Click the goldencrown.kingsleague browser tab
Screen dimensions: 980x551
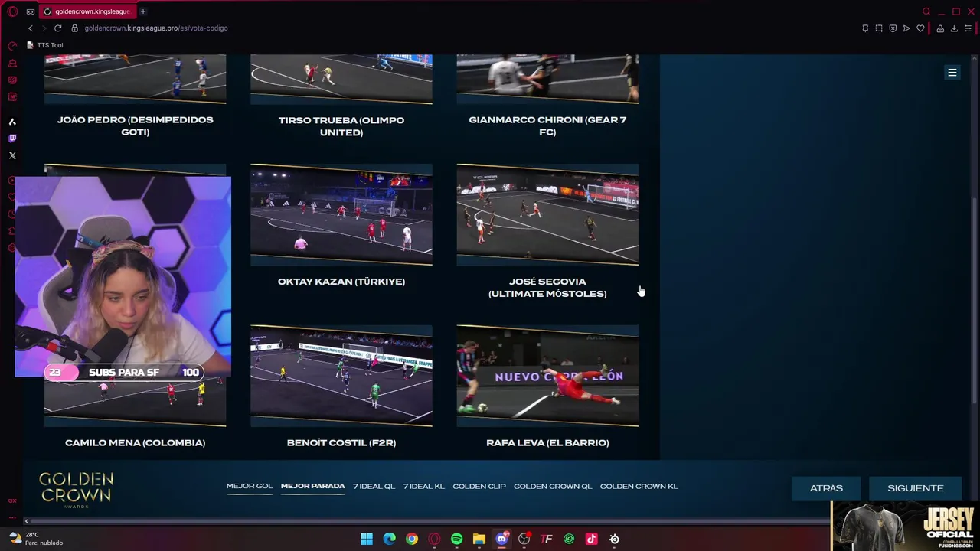click(87, 11)
